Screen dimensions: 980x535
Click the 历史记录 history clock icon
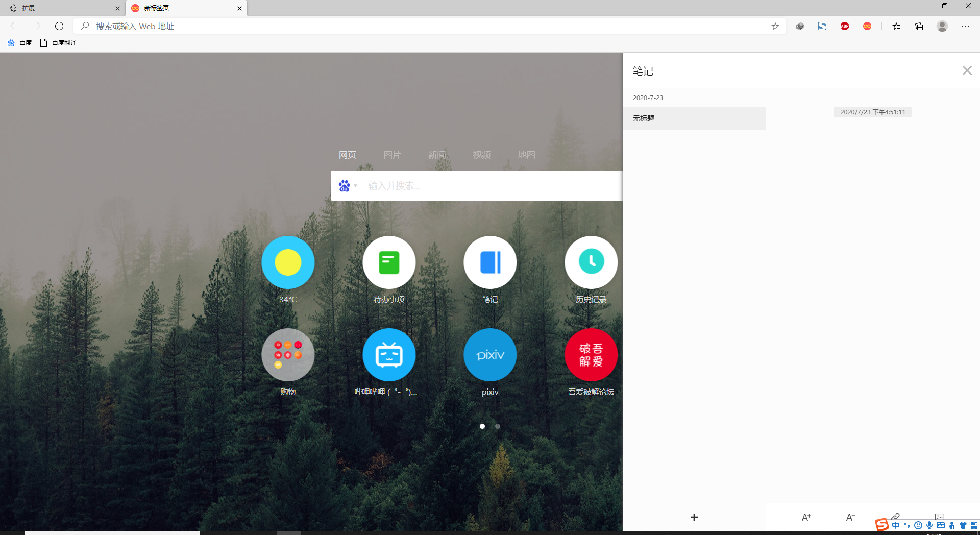(591, 262)
